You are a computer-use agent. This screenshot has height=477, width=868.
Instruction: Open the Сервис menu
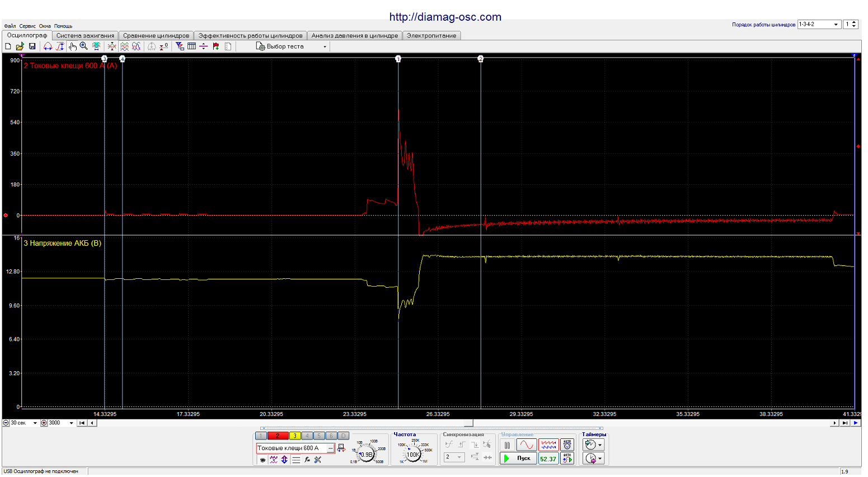point(27,26)
